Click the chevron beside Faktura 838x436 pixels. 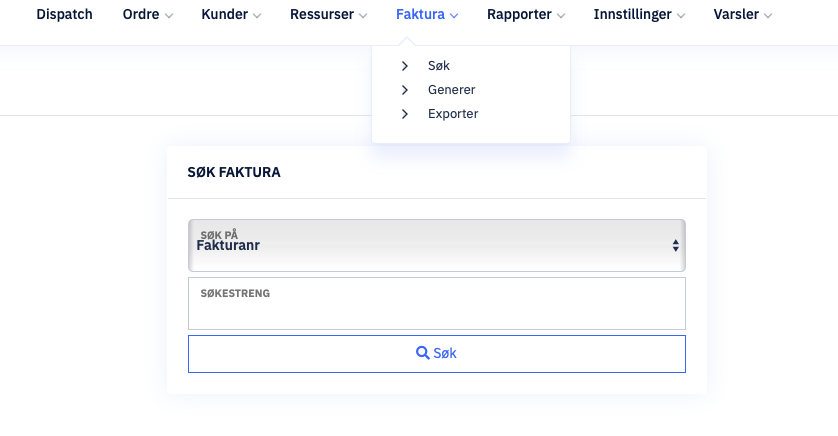[454, 16]
